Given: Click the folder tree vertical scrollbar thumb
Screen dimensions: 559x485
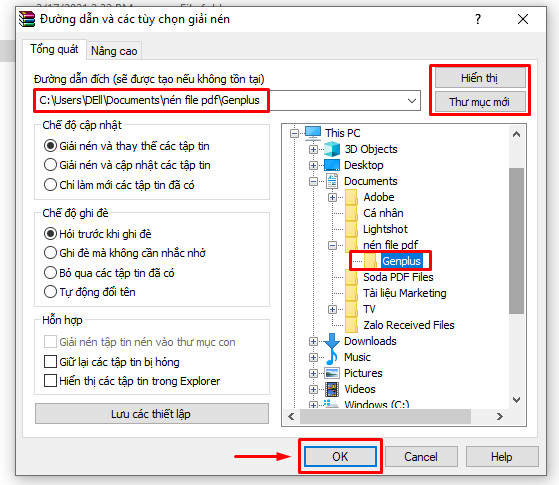Looking at the screenshot, I should 516,241.
